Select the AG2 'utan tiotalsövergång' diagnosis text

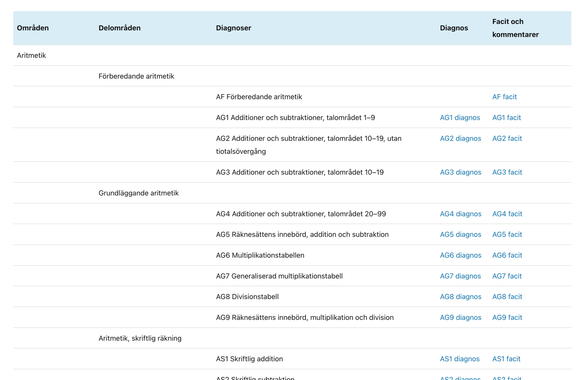[309, 145]
